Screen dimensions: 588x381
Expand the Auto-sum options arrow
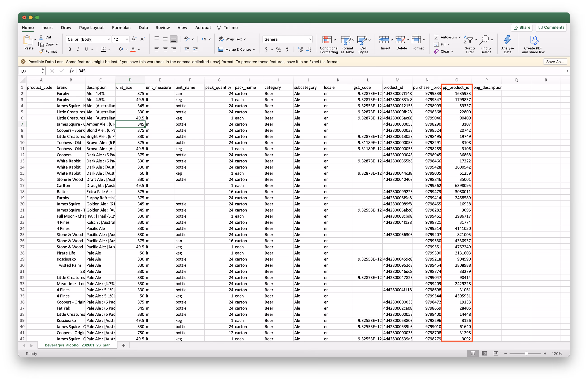tap(460, 37)
